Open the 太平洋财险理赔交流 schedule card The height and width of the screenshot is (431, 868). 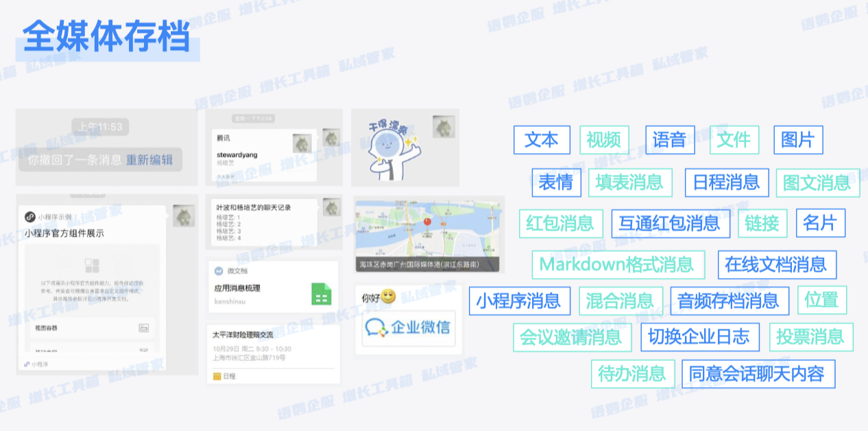[273, 353]
